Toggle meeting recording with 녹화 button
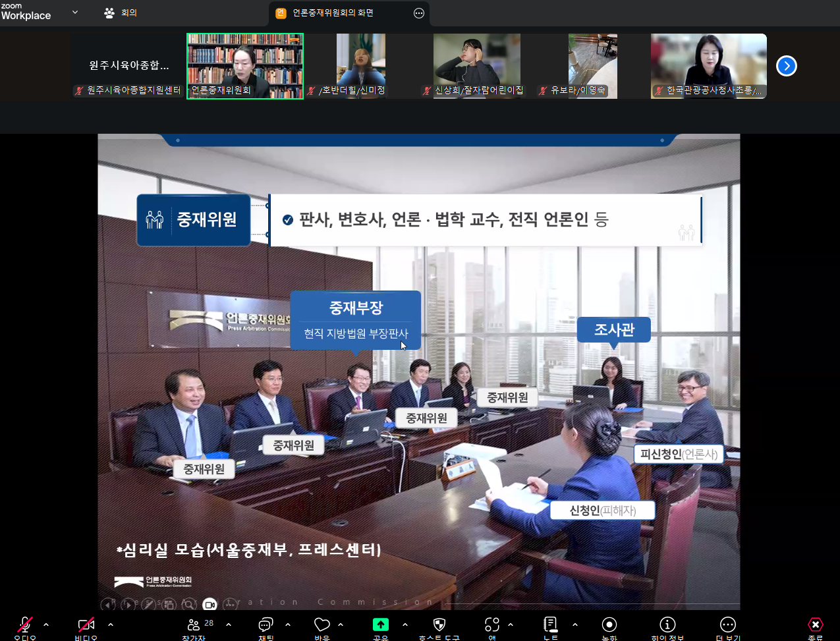The height and width of the screenshot is (641, 840). tap(609, 626)
